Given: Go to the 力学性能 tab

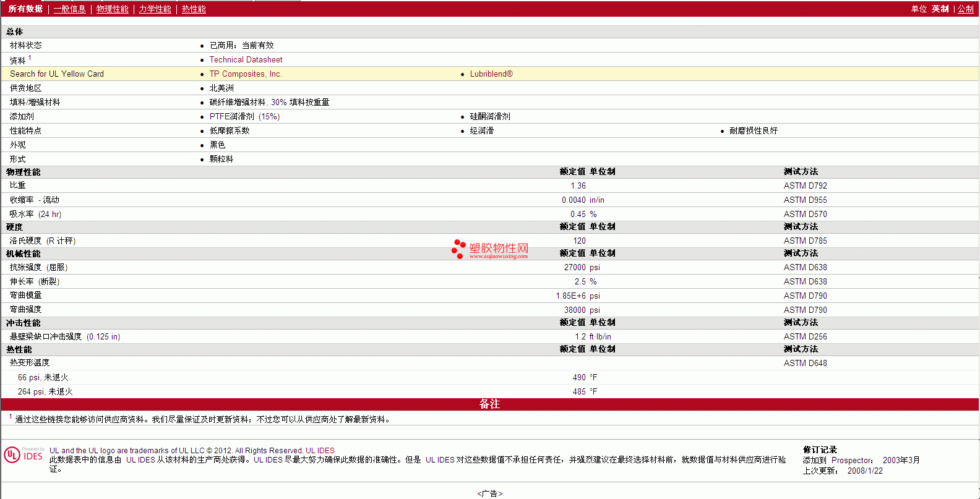Looking at the screenshot, I should click(x=155, y=9).
